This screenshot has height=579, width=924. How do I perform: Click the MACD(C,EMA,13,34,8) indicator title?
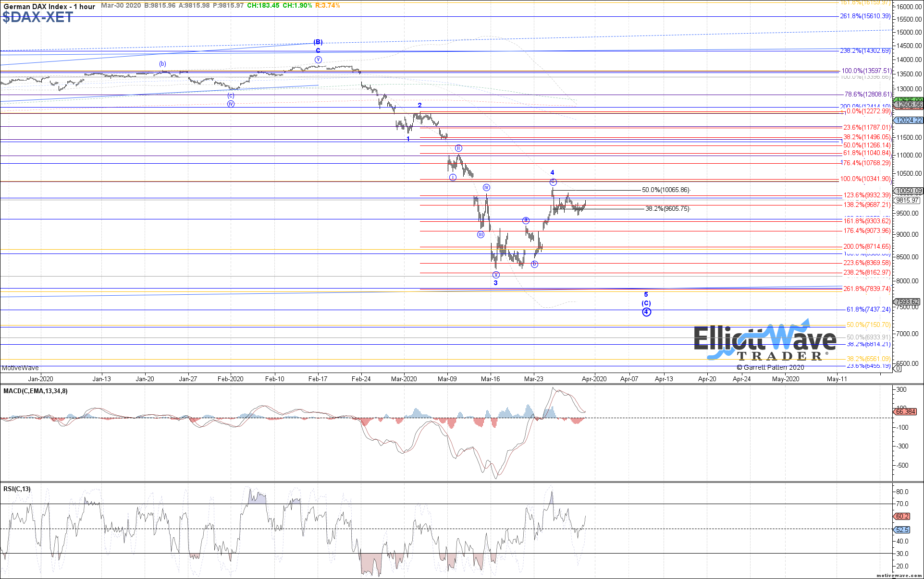pyautogui.click(x=36, y=391)
